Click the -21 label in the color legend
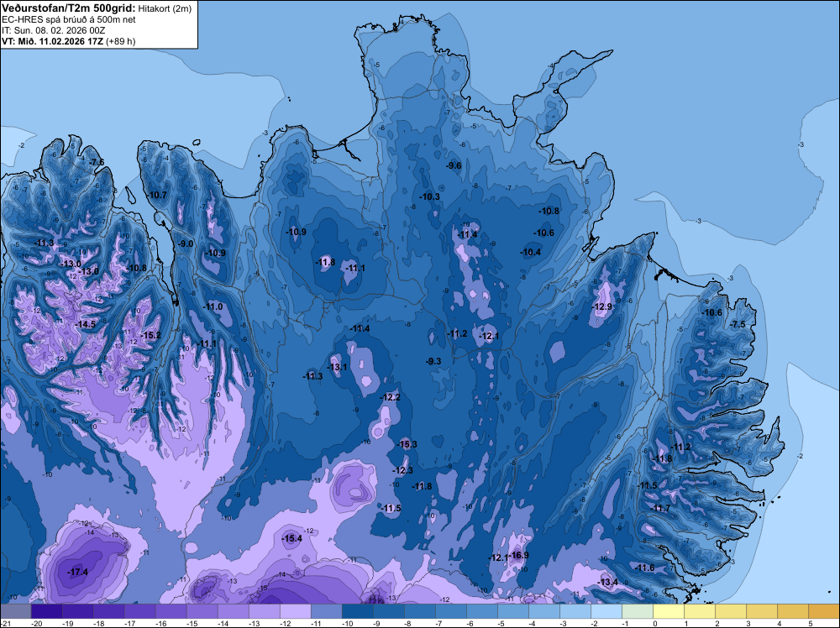840x628 pixels. [5, 624]
